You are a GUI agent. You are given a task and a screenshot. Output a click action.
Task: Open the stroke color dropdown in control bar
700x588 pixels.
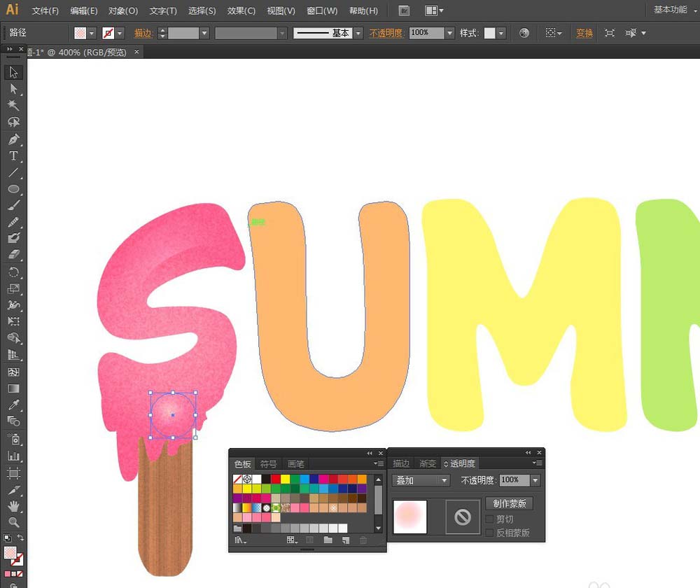point(120,33)
